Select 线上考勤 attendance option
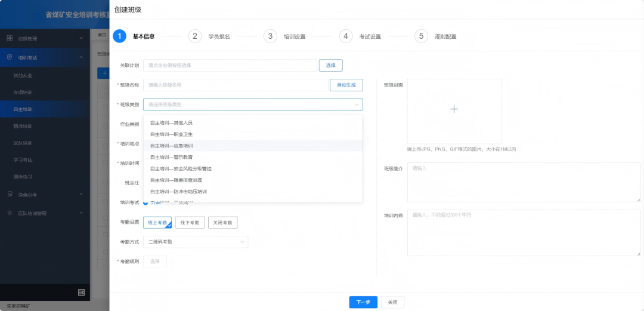 point(157,223)
